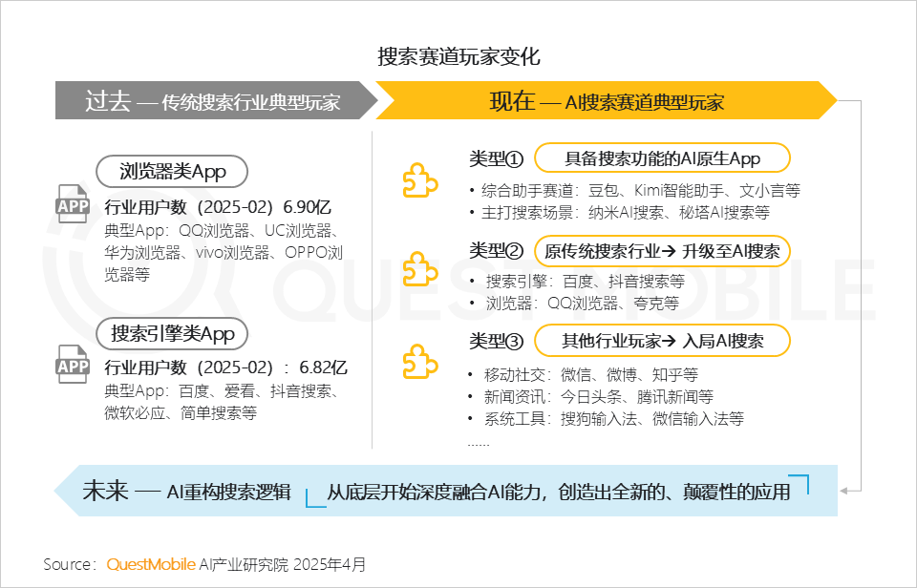Select the puzzle icon for 类型①
Image resolution: width=917 pixels, height=588 pixels.
tap(419, 179)
